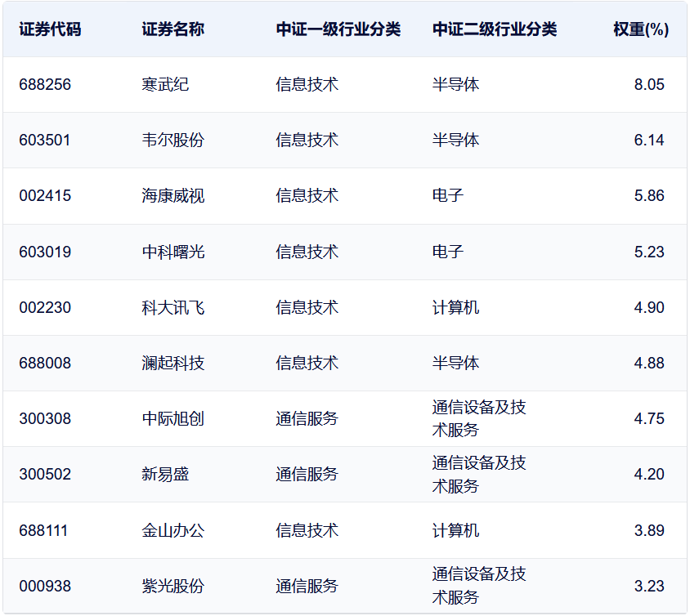Click 电子 in the 海康威视 row

[x=448, y=195]
